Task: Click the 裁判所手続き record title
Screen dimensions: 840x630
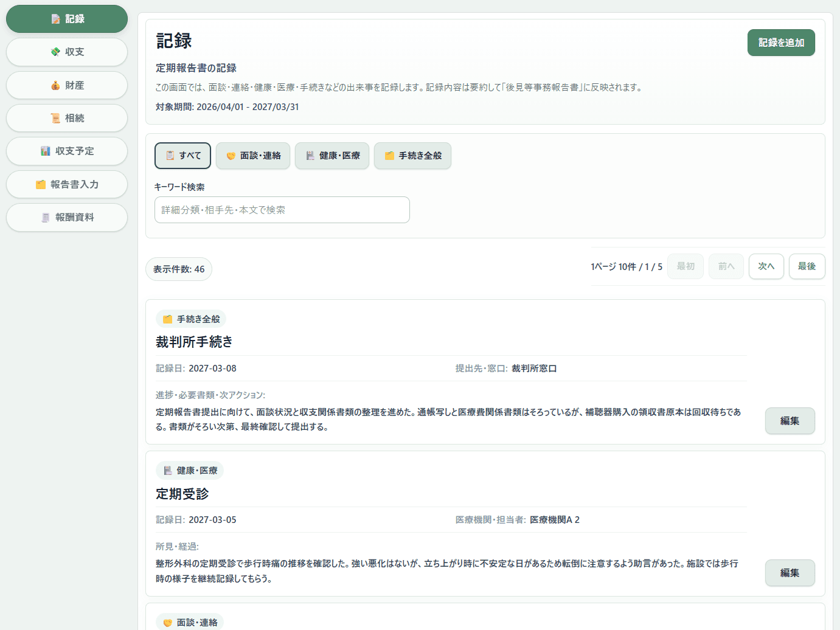Action: [194, 342]
